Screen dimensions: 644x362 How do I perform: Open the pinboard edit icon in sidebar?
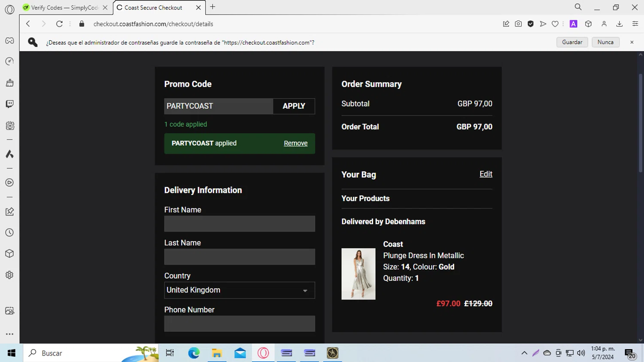point(9,212)
